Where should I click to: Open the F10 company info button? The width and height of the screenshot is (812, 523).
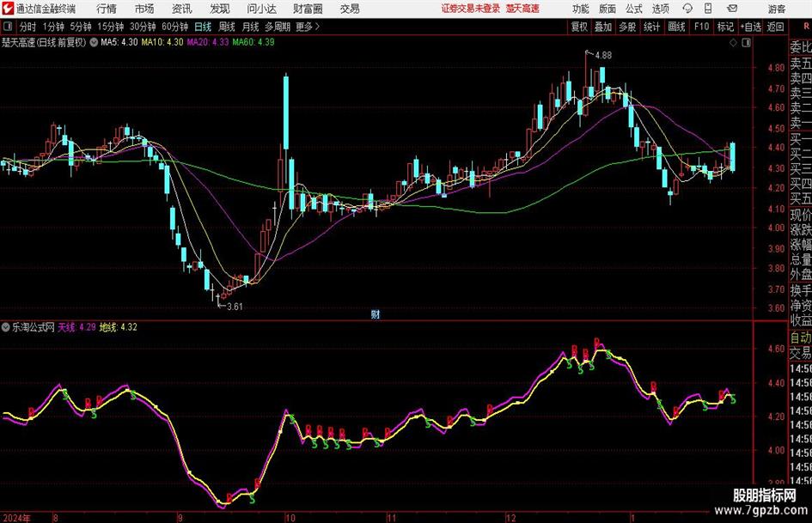point(702,27)
